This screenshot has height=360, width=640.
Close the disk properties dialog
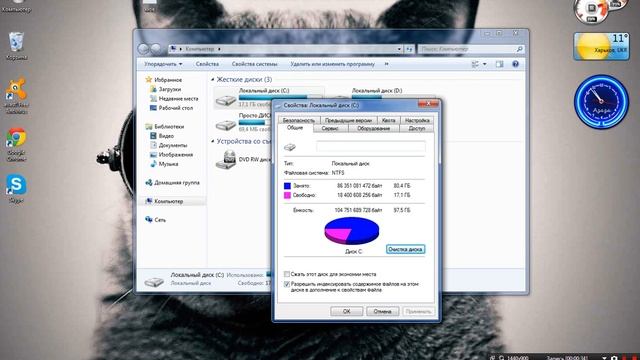428,104
